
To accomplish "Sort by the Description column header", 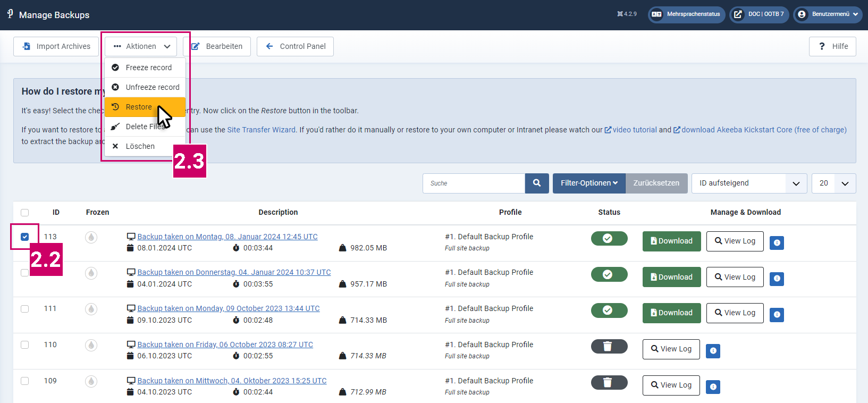I will coord(278,212).
